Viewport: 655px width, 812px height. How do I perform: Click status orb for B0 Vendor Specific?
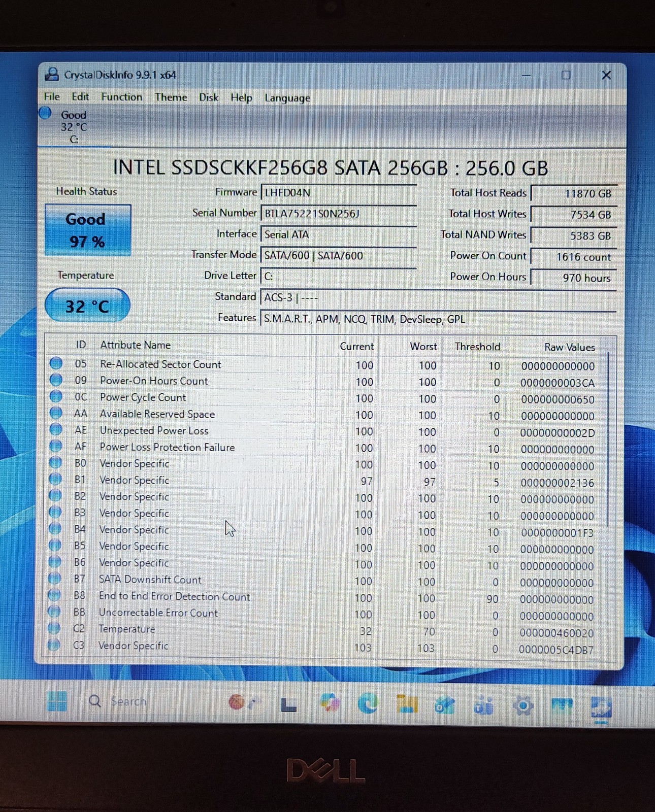click(x=55, y=462)
